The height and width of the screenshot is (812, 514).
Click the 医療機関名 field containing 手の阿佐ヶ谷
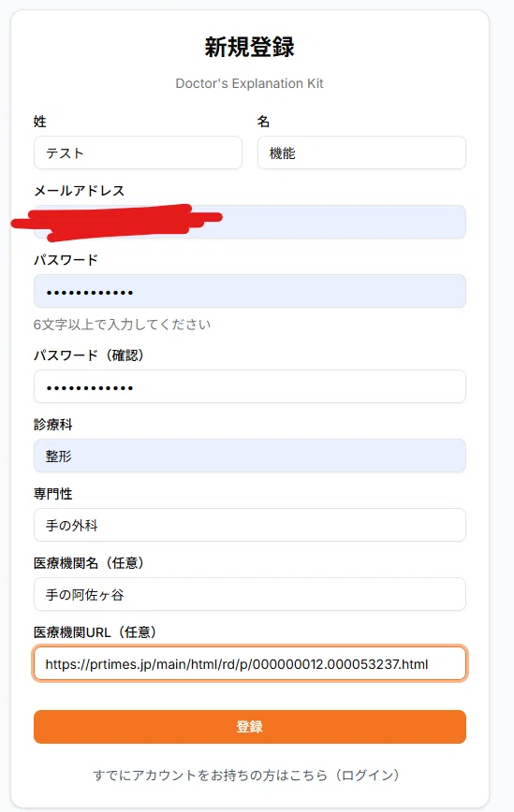tap(250, 594)
